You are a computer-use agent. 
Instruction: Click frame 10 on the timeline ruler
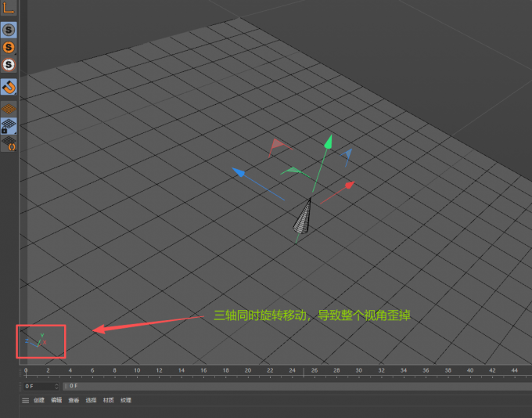point(137,370)
